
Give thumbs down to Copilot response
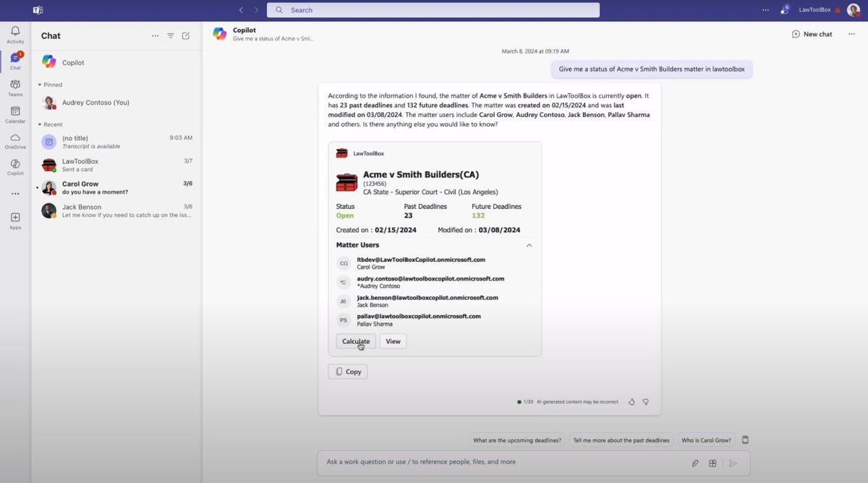[x=646, y=401]
